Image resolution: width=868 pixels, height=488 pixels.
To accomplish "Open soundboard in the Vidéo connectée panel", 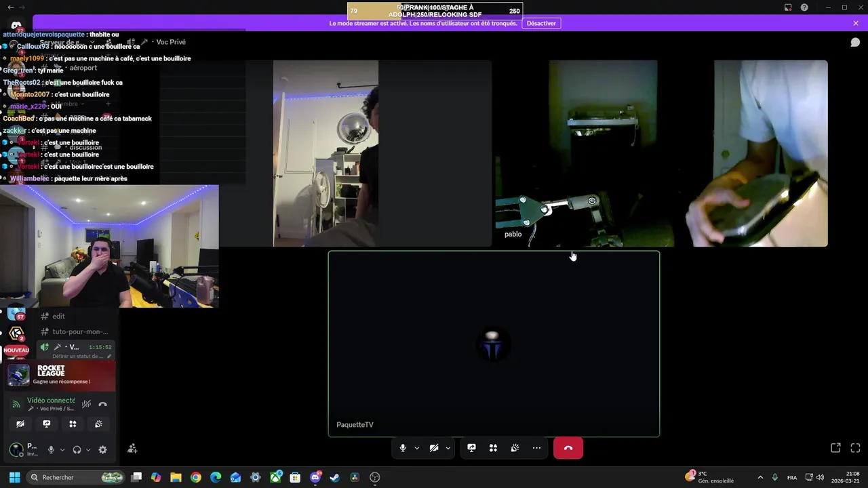I will (x=98, y=424).
